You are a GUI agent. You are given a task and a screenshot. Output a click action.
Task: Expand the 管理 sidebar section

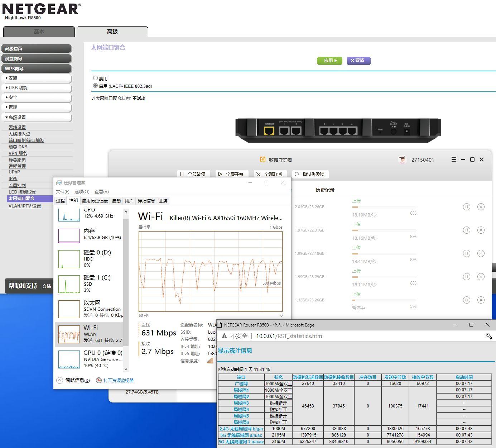(36, 107)
